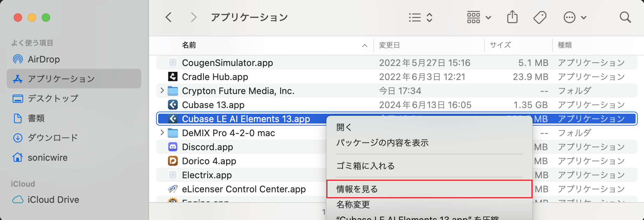Image resolution: width=644 pixels, height=220 pixels.
Task: Click the Tags icon in toolbar
Action: [540, 17]
